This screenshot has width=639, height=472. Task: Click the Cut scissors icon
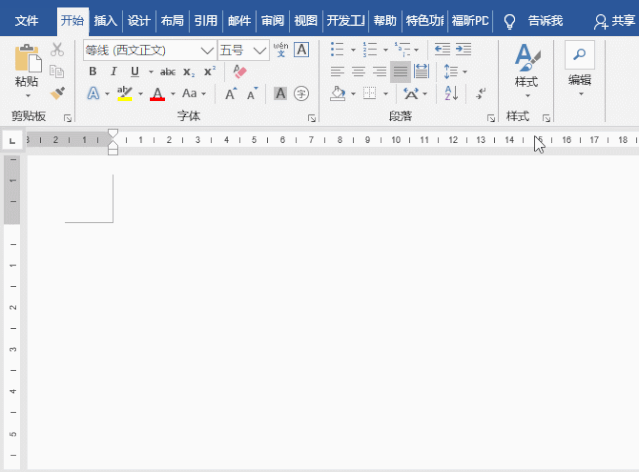(x=57, y=50)
